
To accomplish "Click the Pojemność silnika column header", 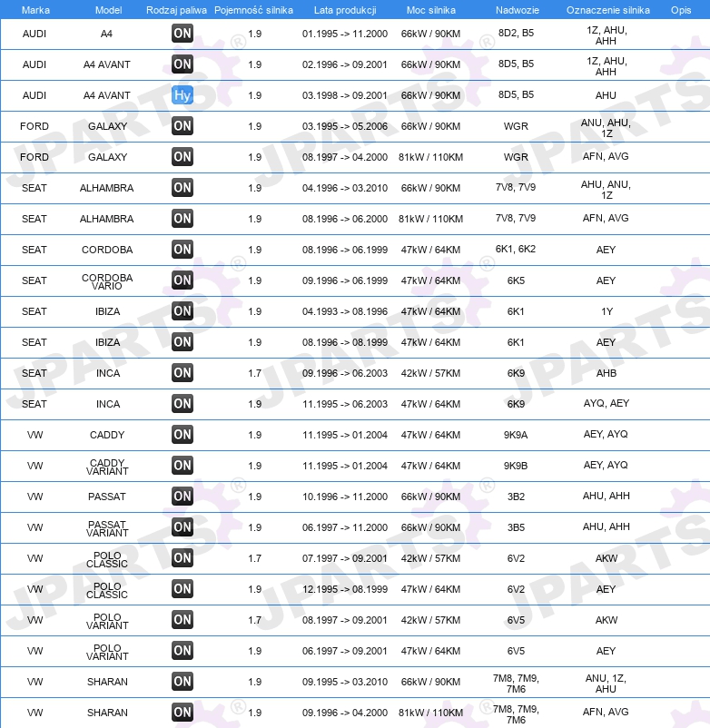I will point(253,10).
